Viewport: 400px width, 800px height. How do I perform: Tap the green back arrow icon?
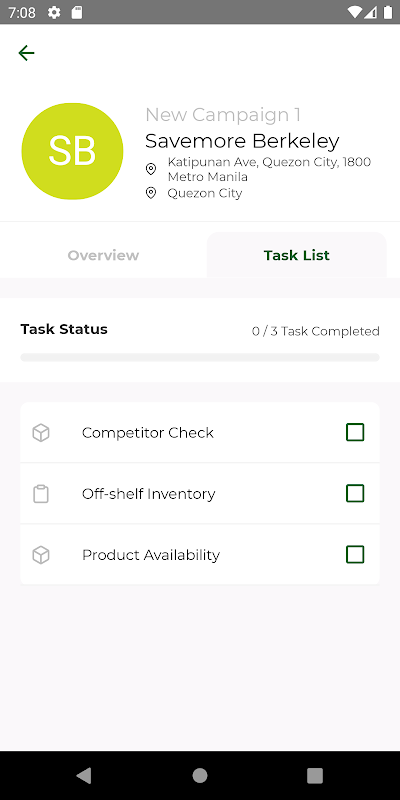point(26,53)
